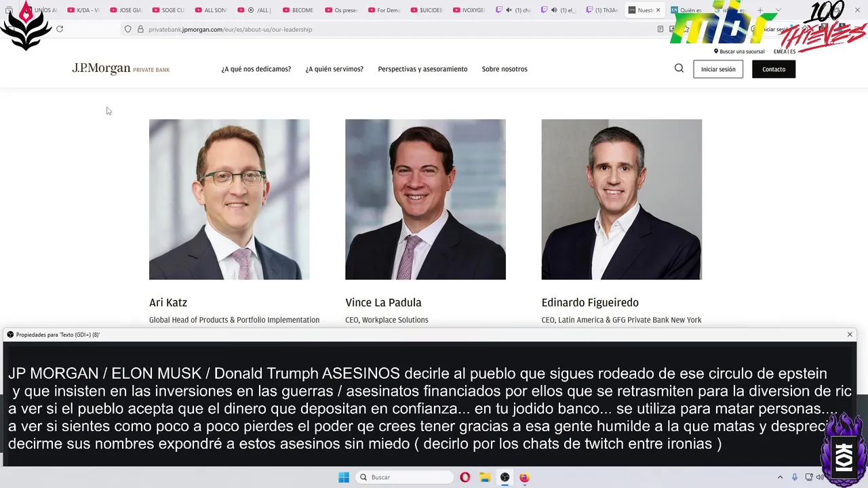Open the ¿A qué nos dedicamos? menu
This screenshot has width=868, height=488.
click(256, 69)
